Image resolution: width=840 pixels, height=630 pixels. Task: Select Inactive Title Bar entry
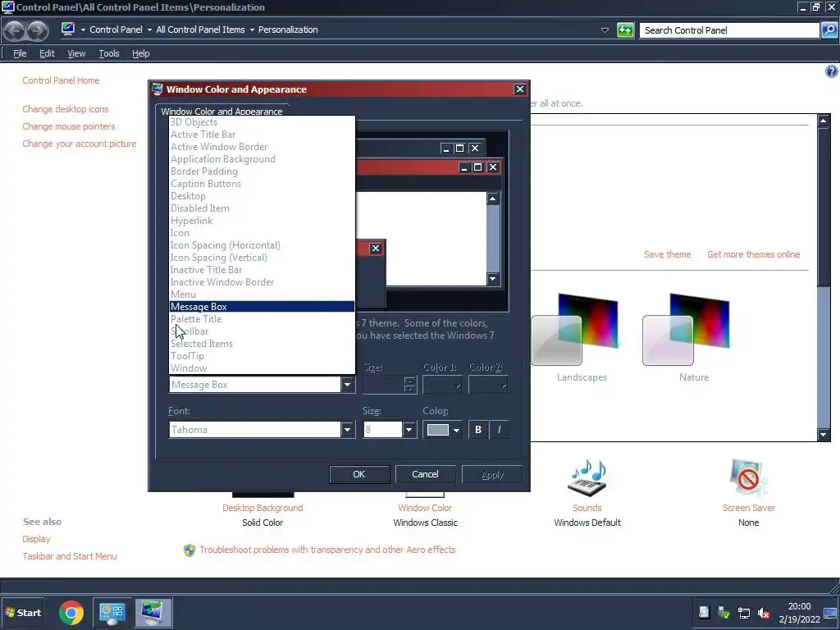tap(262, 270)
